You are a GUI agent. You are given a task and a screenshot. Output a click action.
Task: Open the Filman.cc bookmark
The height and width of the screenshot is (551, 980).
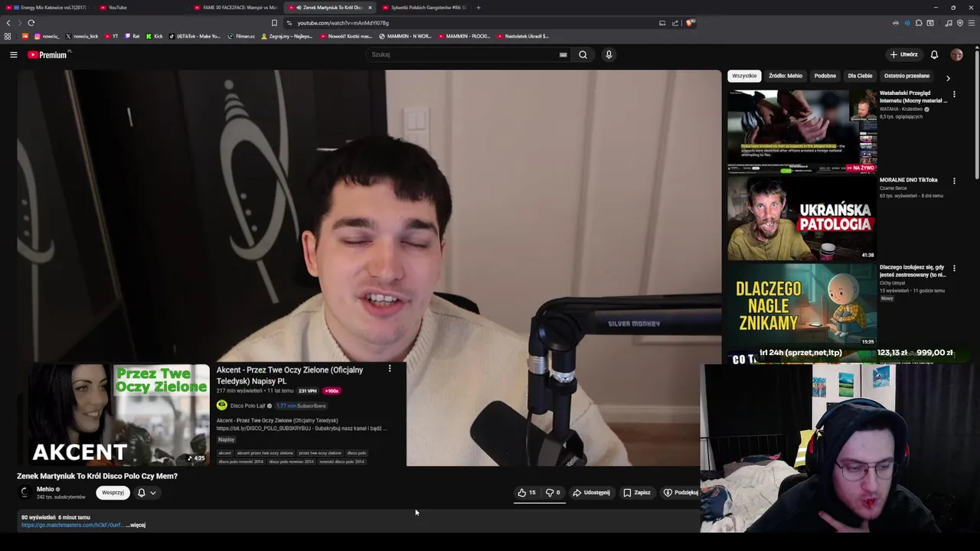[x=241, y=36]
